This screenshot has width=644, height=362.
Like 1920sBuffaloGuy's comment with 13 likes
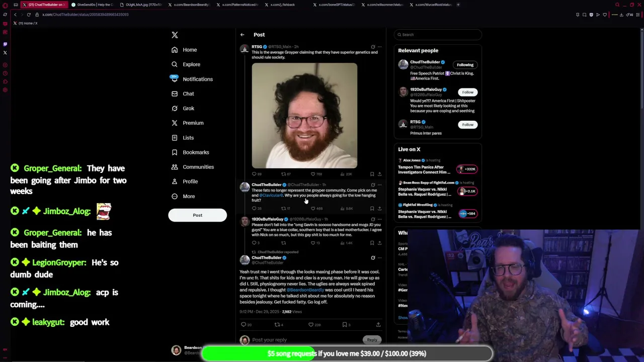click(x=315, y=243)
